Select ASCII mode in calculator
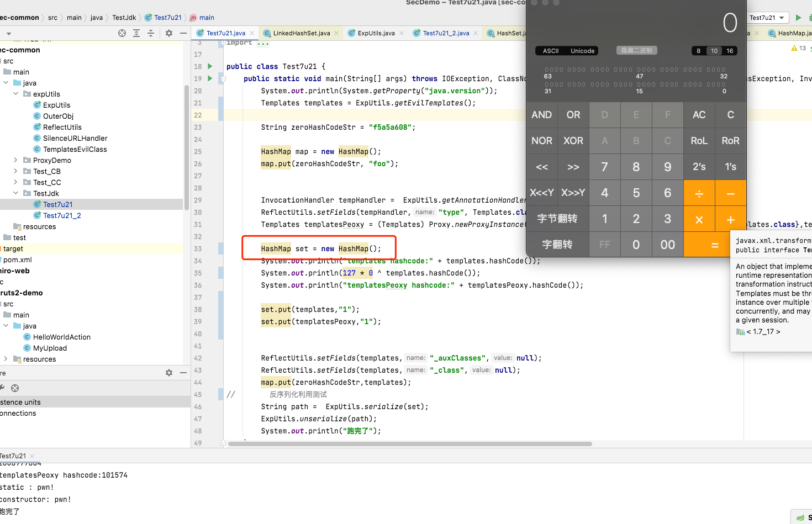Viewport: 812px width, 524px height. [x=551, y=51]
